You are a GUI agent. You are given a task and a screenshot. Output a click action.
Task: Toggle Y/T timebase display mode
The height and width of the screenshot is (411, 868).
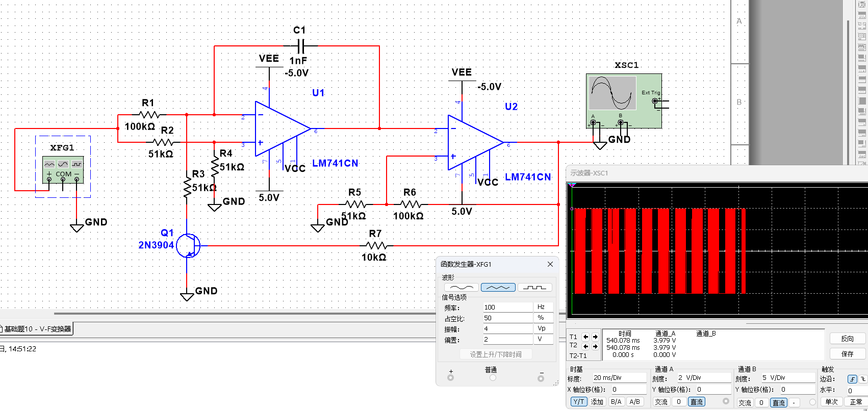click(x=579, y=402)
